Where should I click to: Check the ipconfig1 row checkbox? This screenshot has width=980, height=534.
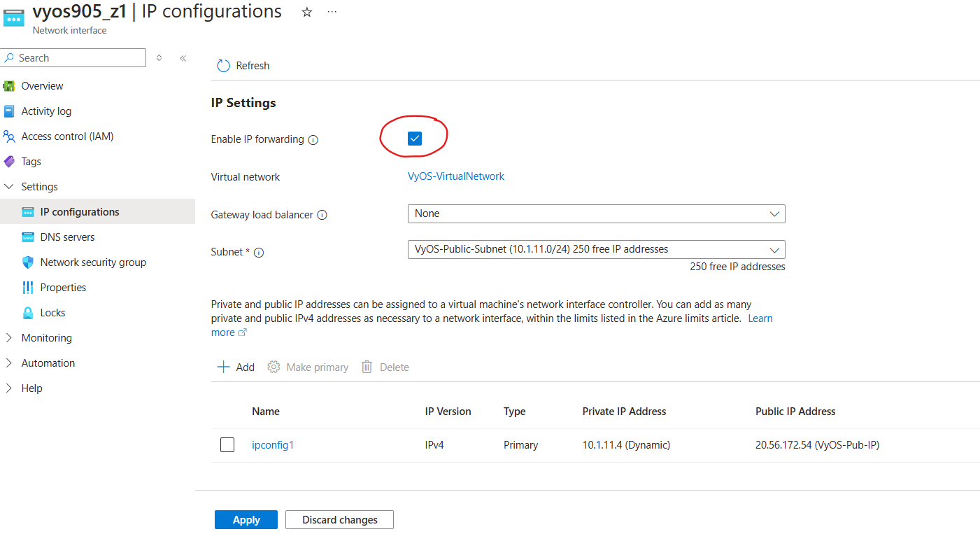227,444
